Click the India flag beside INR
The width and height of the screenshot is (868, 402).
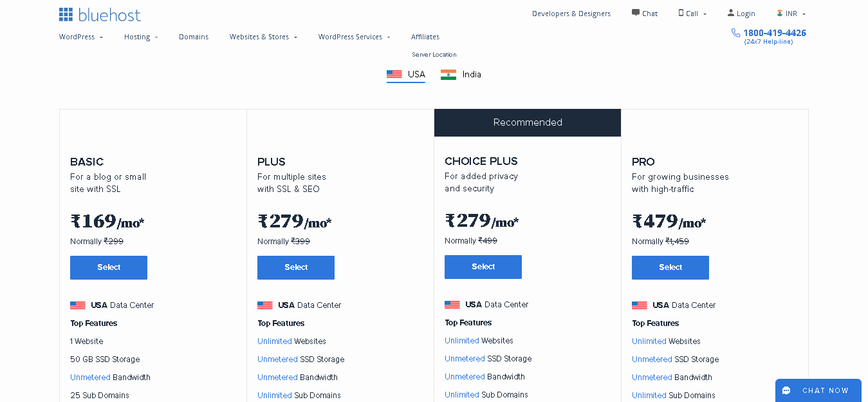point(780,13)
